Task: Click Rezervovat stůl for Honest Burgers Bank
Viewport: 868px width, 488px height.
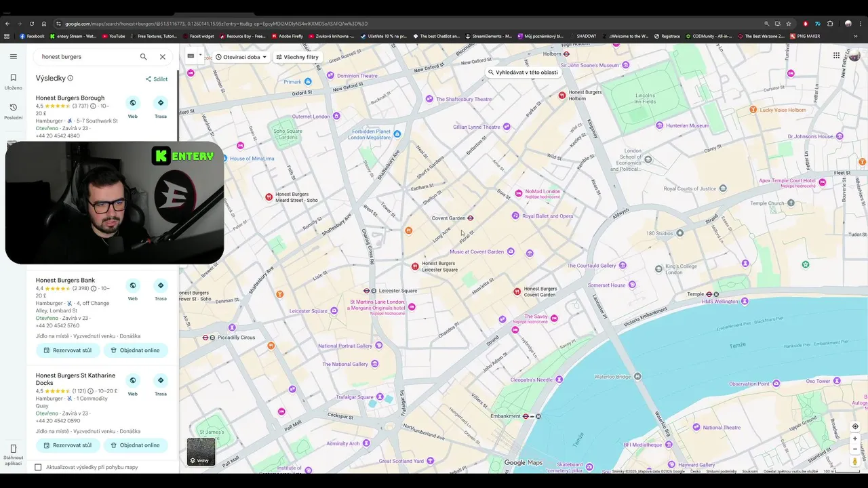Action: pos(68,350)
